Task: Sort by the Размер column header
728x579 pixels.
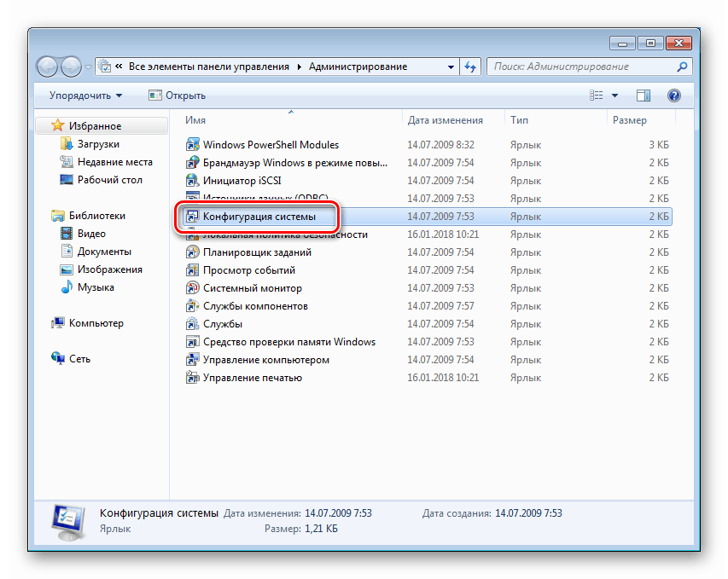Action: 641,120
